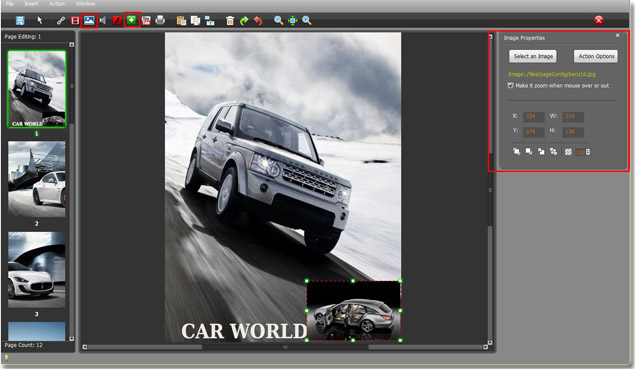Click the Paste clipboard icon
The image size is (635, 369).
[x=181, y=20]
